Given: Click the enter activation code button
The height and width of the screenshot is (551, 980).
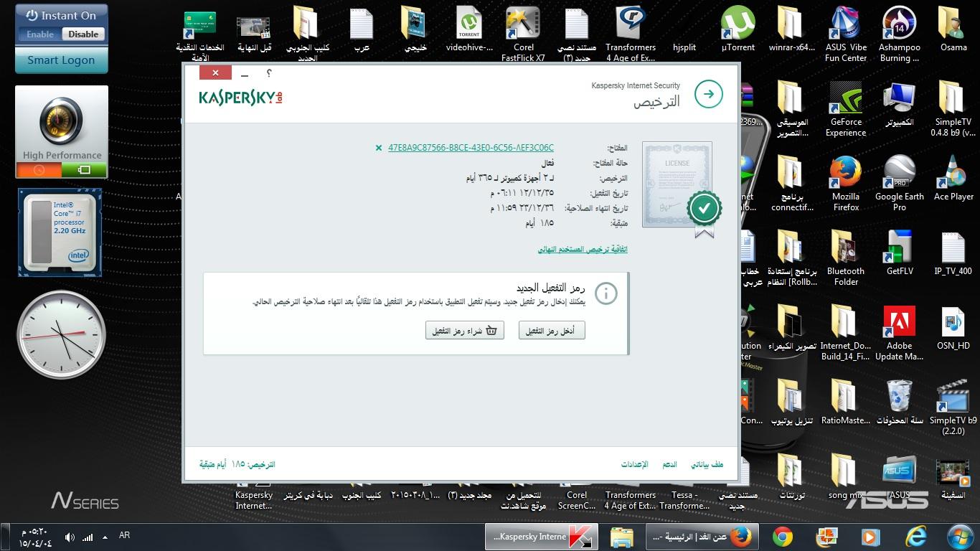Looking at the screenshot, I should (552, 330).
